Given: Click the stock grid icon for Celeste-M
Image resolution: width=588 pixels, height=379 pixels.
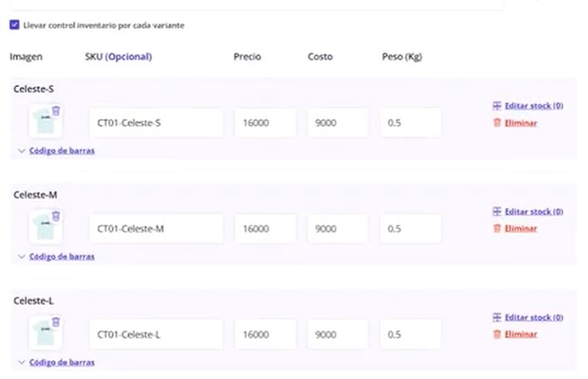Looking at the screenshot, I should click(x=497, y=211).
